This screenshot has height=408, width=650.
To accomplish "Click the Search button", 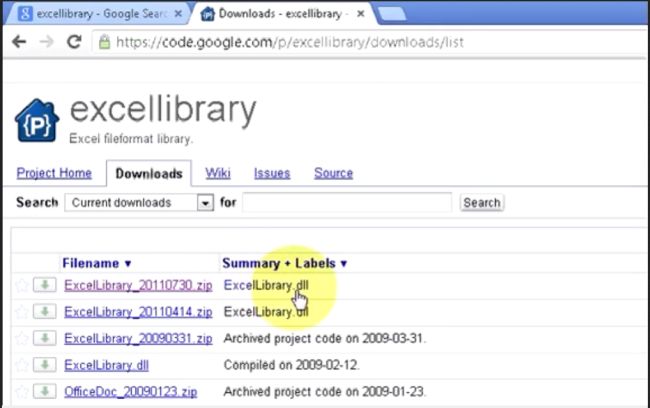I will [x=482, y=203].
